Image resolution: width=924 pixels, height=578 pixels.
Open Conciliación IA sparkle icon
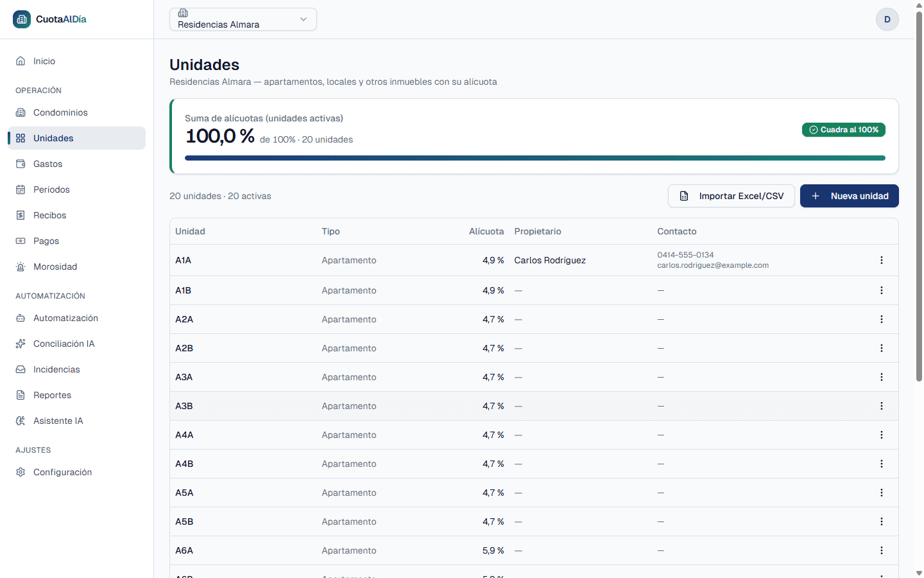click(x=21, y=344)
